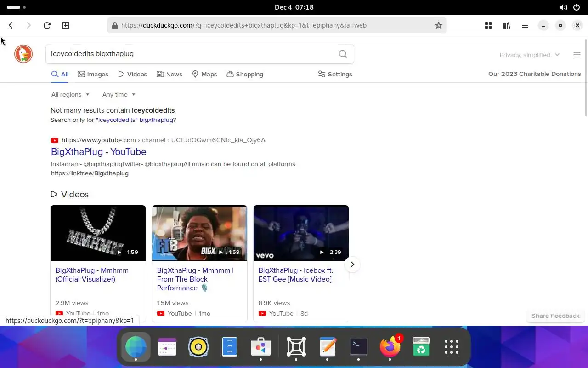Launch the Calendar dock app
The width and height of the screenshot is (588, 368).
click(x=167, y=347)
